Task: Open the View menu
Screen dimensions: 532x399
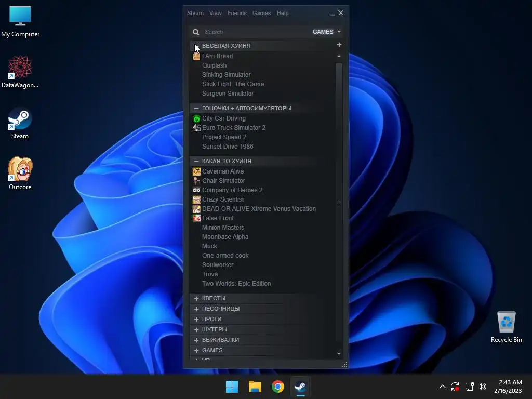Action: tap(216, 13)
